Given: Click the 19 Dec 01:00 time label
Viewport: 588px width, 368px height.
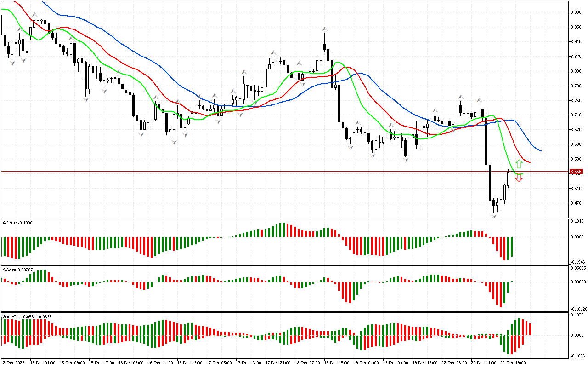Looking at the screenshot, I should (366, 362).
